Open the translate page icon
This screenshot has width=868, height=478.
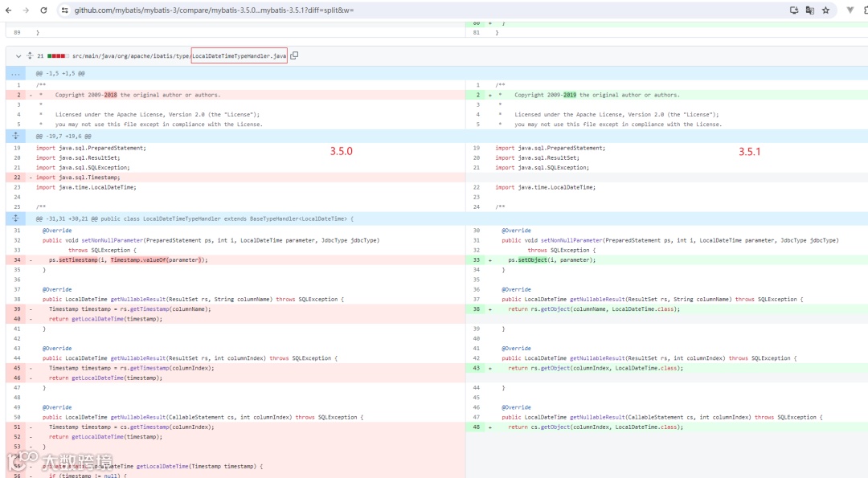point(810,10)
